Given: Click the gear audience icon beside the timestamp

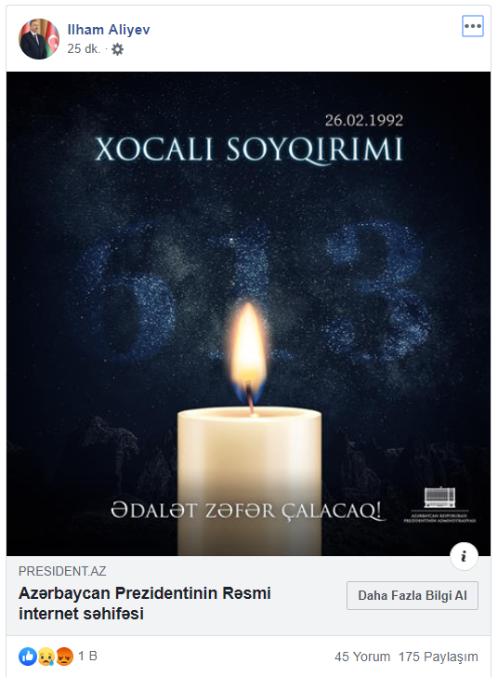Looking at the screenshot, I should coord(117,49).
